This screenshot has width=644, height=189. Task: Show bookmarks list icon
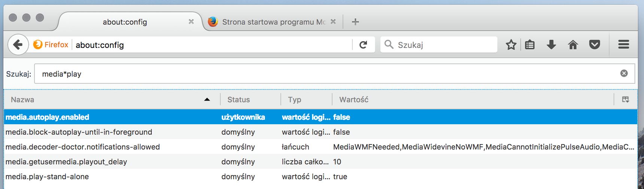[530, 45]
